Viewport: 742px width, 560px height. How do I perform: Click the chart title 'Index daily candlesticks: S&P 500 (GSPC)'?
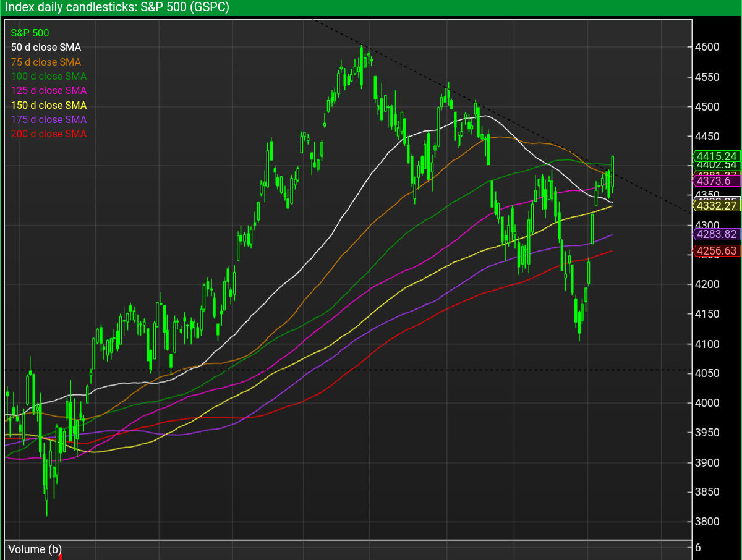tap(117, 7)
